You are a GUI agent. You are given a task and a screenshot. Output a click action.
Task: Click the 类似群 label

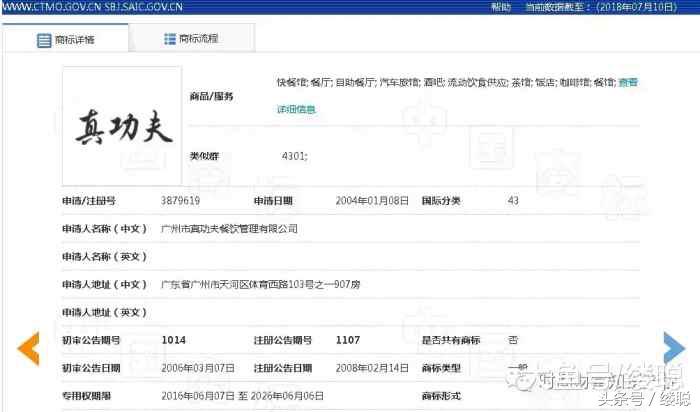click(204, 156)
